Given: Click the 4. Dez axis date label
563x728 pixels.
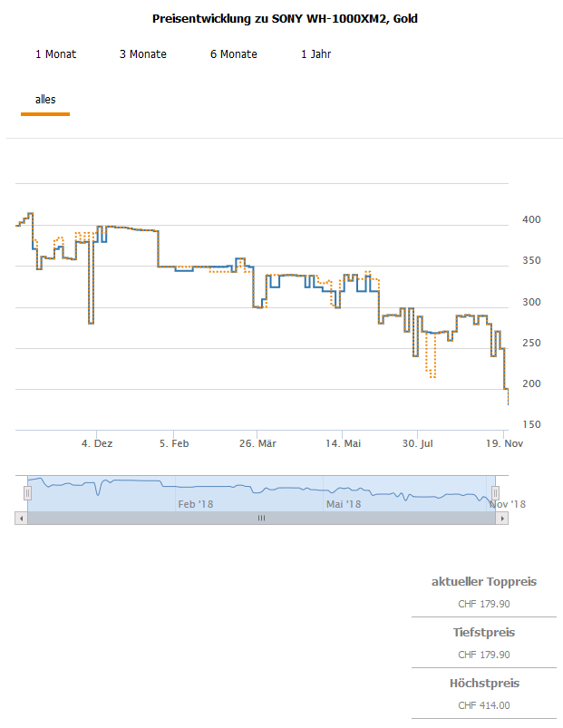Looking at the screenshot, I should 98,444.
